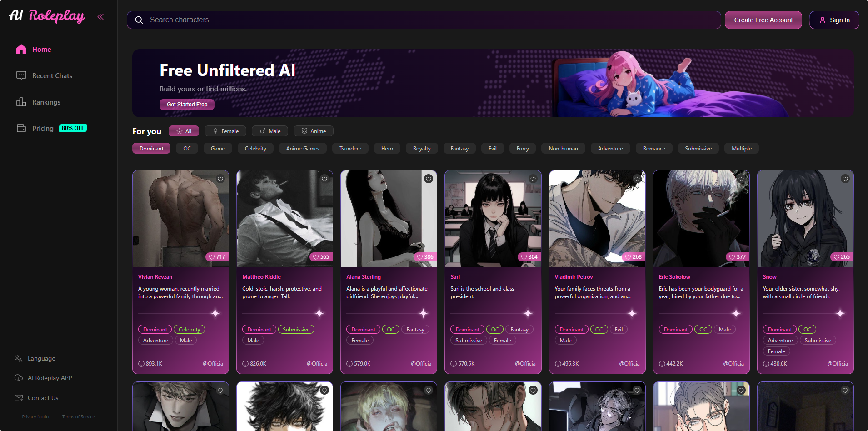Collapse the sidebar with the double chevron

pyautogui.click(x=100, y=17)
